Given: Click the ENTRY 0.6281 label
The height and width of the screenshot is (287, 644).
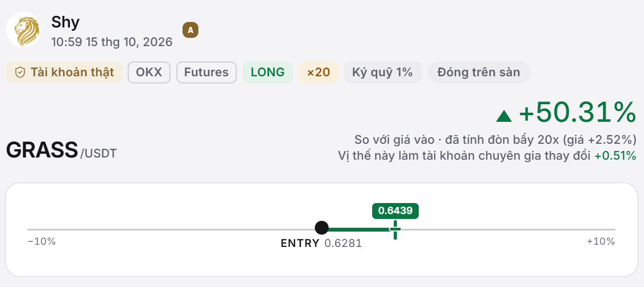Looking at the screenshot, I should click(x=321, y=244).
